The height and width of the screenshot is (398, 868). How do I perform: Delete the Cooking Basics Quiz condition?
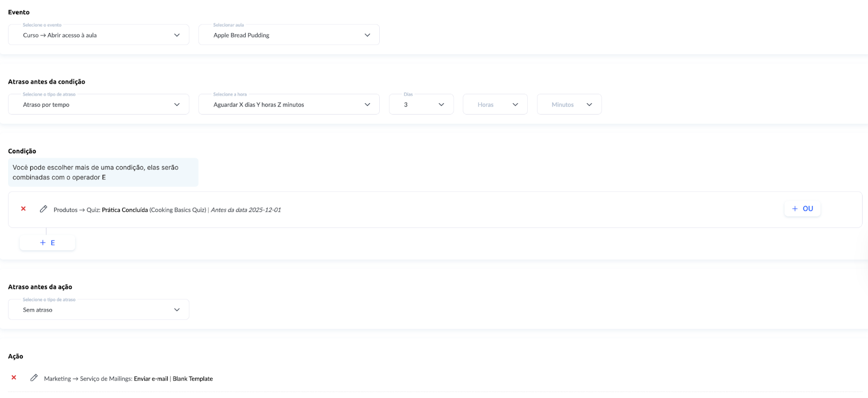coord(23,209)
